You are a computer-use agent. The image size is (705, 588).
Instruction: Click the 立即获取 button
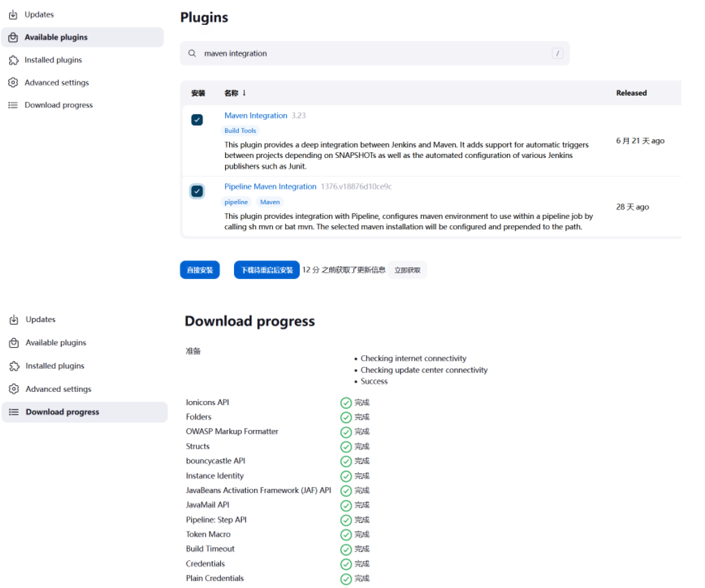coord(407,270)
